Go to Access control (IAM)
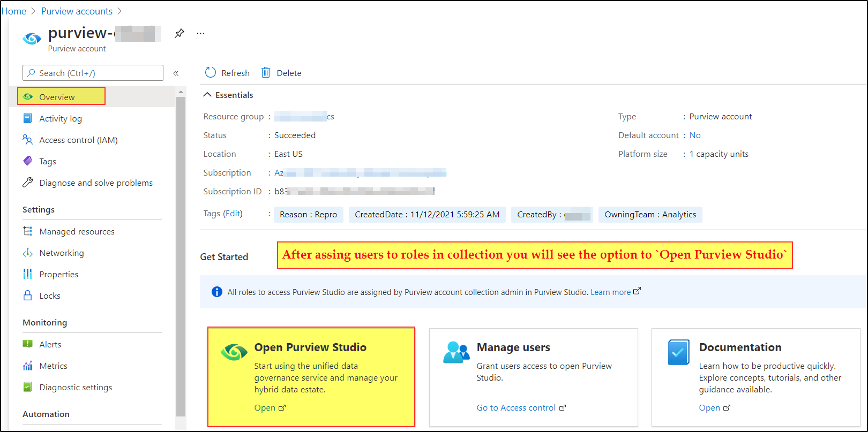Viewport: 868px width, 432px height. 78,140
